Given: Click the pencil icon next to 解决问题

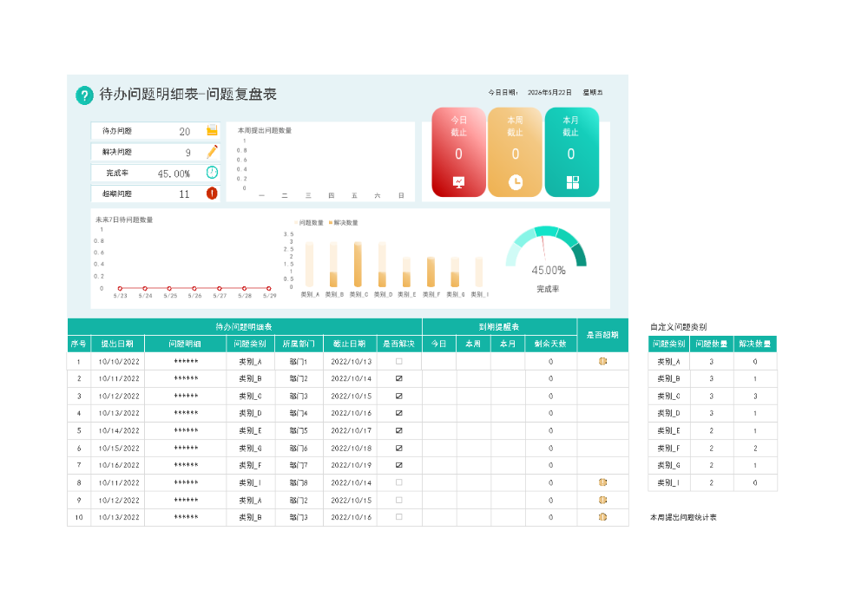Looking at the screenshot, I should pyautogui.click(x=212, y=152).
